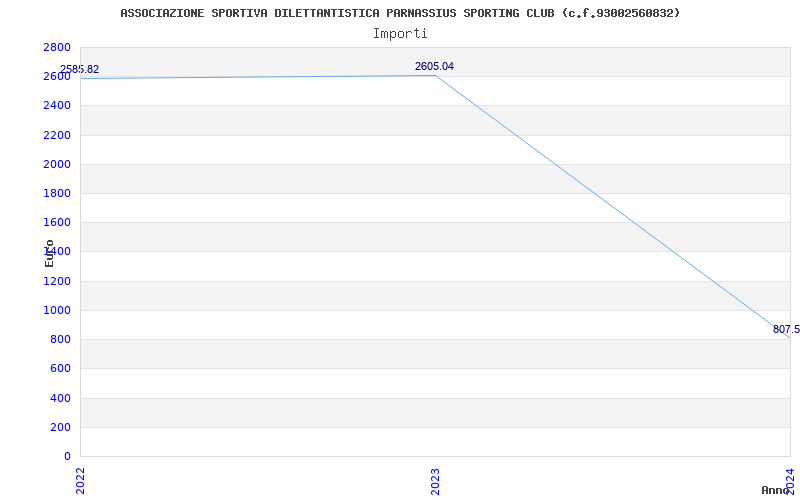The height and width of the screenshot is (500, 800).
Task: Click the 2800 y-axis value
Action: point(57,47)
